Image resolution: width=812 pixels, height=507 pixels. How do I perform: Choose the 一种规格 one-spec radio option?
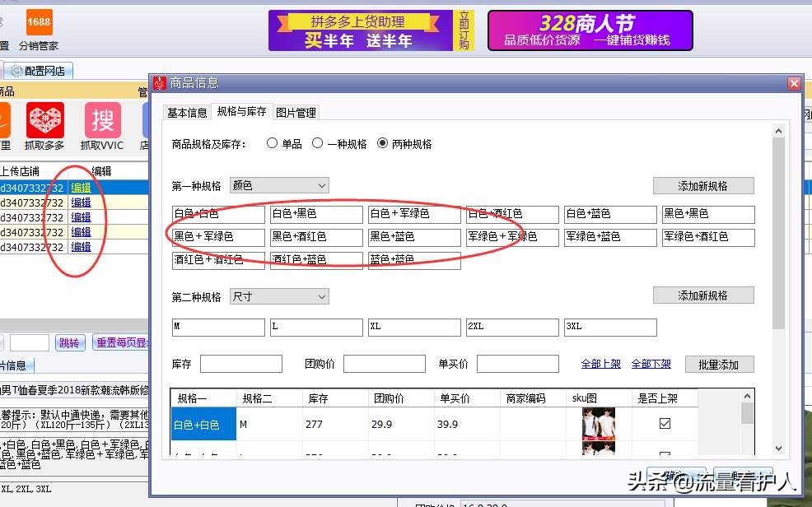click(318, 142)
